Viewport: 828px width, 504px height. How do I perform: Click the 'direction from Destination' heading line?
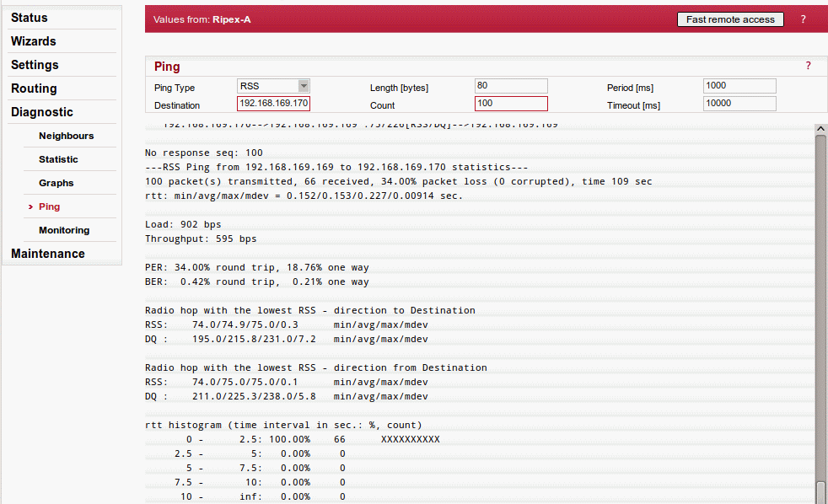pos(316,367)
